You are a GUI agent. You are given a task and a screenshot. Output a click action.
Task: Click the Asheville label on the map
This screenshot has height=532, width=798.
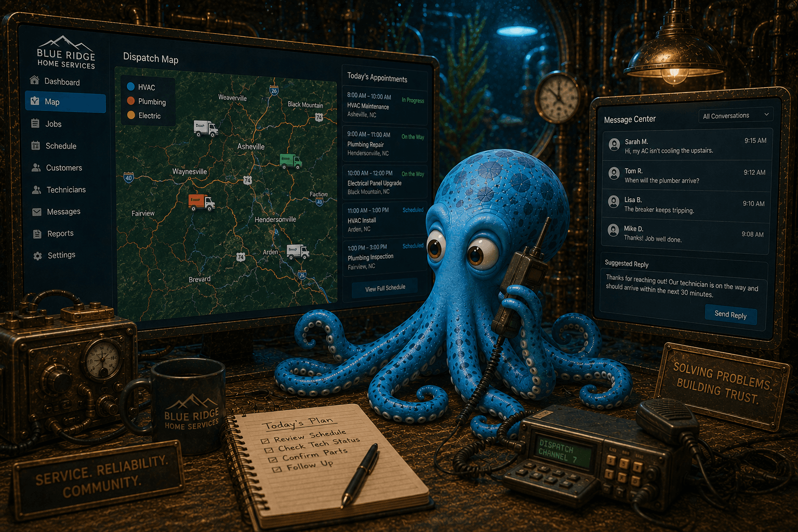click(251, 147)
